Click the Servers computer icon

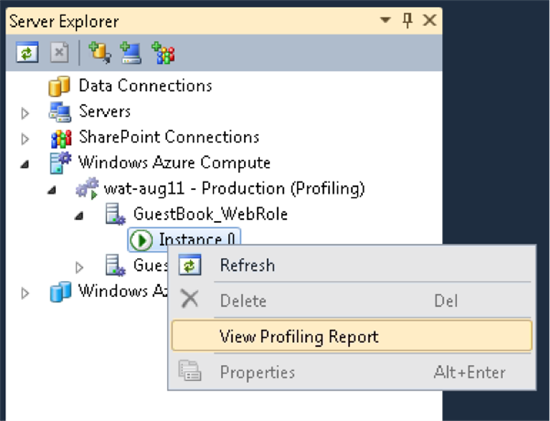60,112
